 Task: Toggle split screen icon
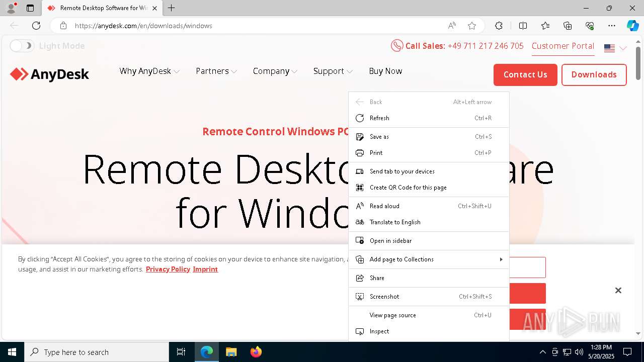[x=523, y=26]
